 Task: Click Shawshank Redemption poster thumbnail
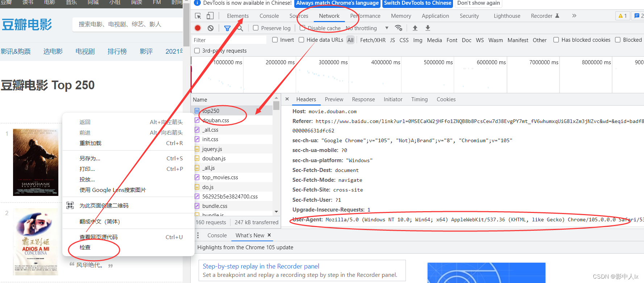coord(36,162)
